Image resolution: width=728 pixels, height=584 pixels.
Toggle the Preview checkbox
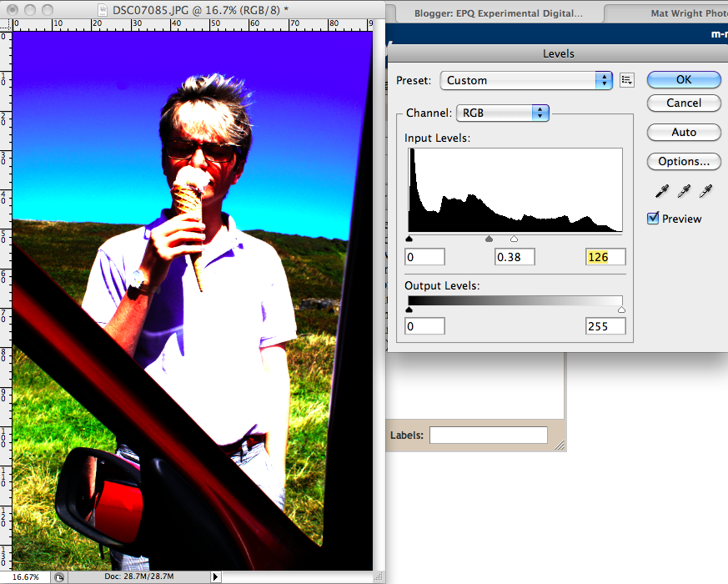(652, 218)
